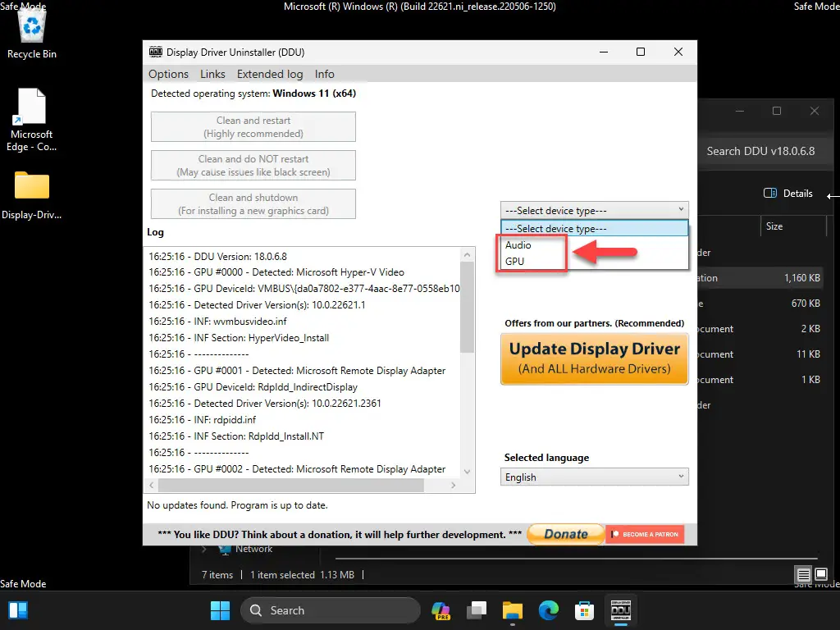Open DDU from the taskbar
This screenshot has width=840, height=630.
click(620, 610)
